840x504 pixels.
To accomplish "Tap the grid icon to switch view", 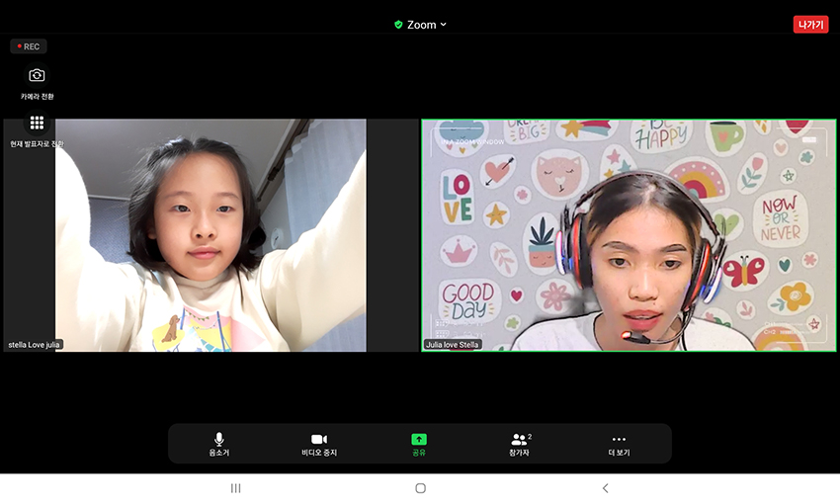I will pos(37,123).
